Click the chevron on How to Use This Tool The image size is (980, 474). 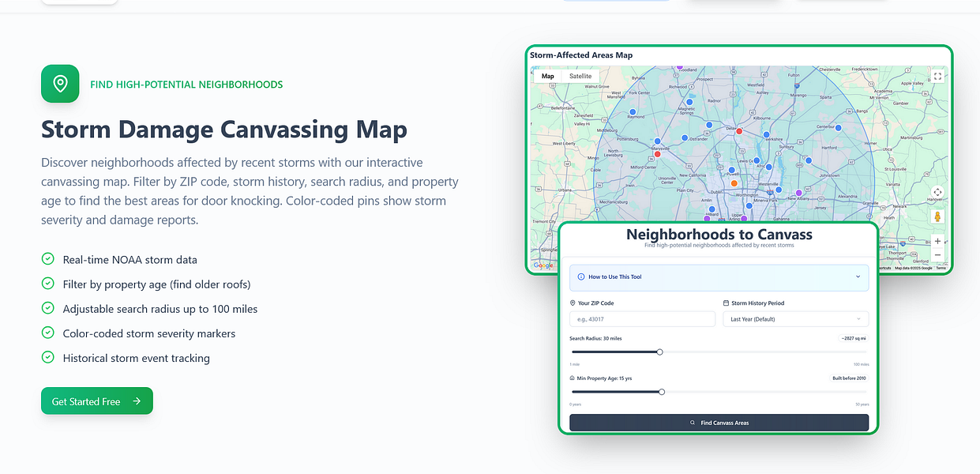(x=858, y=277)
